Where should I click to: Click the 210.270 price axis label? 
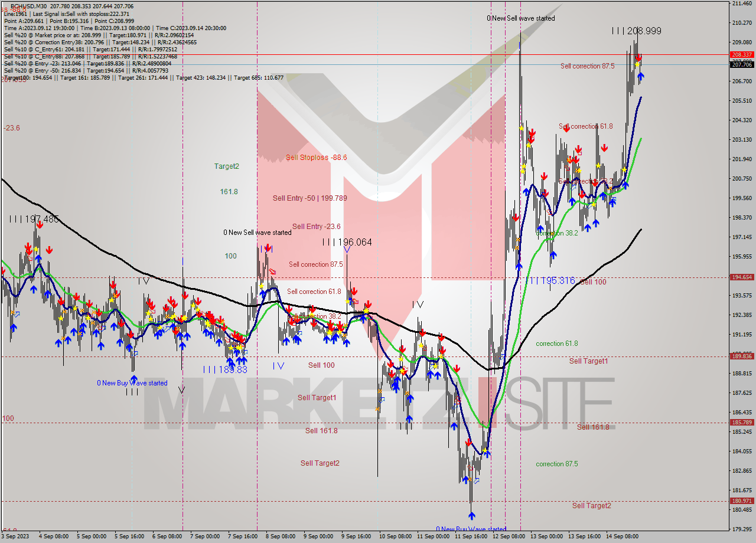click(742, 23)
